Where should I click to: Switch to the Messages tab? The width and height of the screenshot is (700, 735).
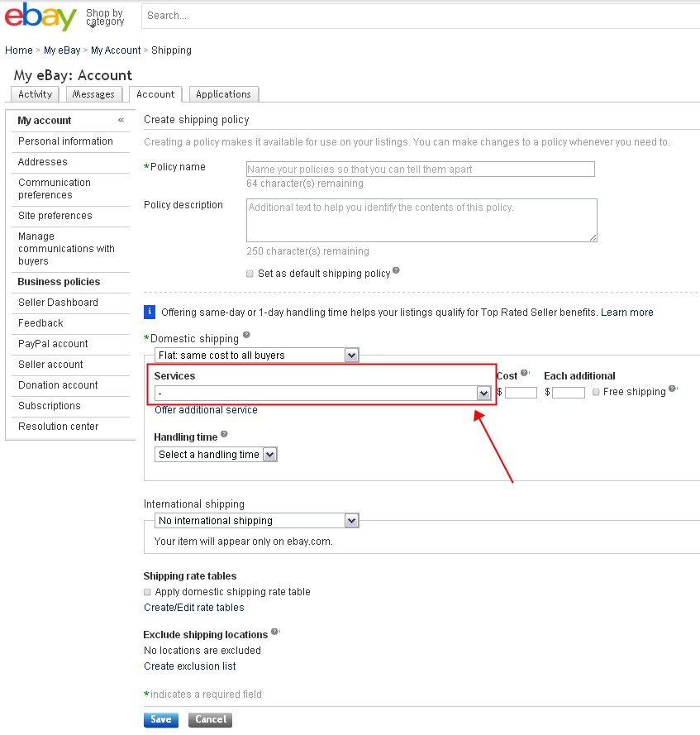tap(93, 93)
